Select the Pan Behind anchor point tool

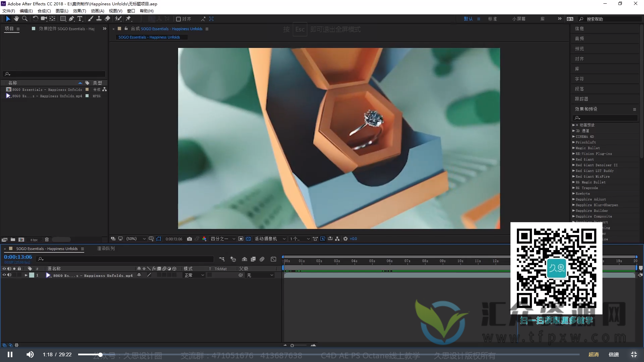tap(52, 19)
